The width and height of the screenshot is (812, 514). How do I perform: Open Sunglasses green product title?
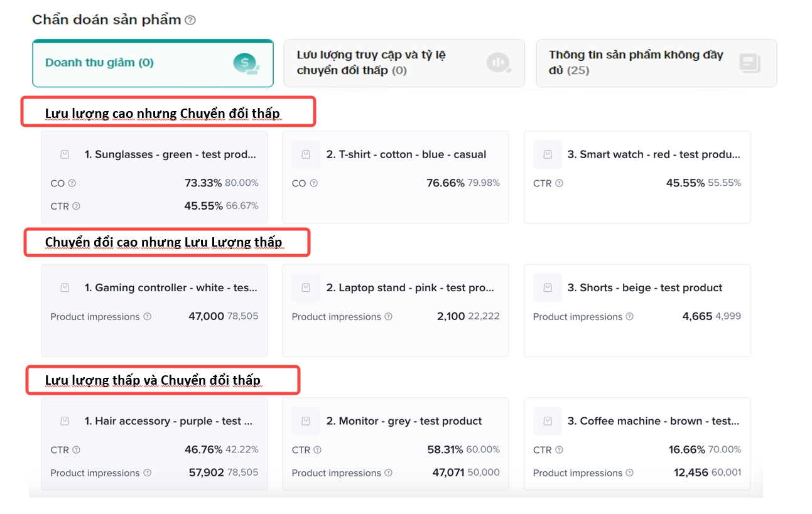[170, 154]
